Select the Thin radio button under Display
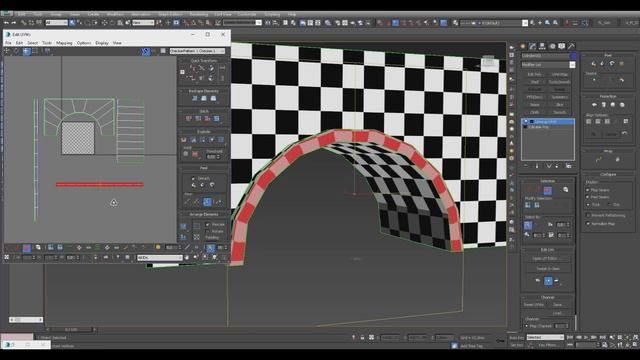This screenshot has width=640, height=360. click(609, 204)
